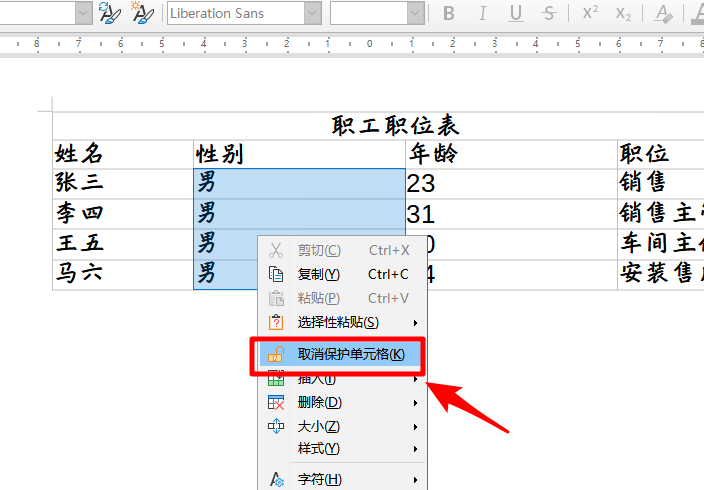The height and width of the screenshot is (490, 704).
Task: Click the copy icon beside 复制
Action: click(276, 274)
